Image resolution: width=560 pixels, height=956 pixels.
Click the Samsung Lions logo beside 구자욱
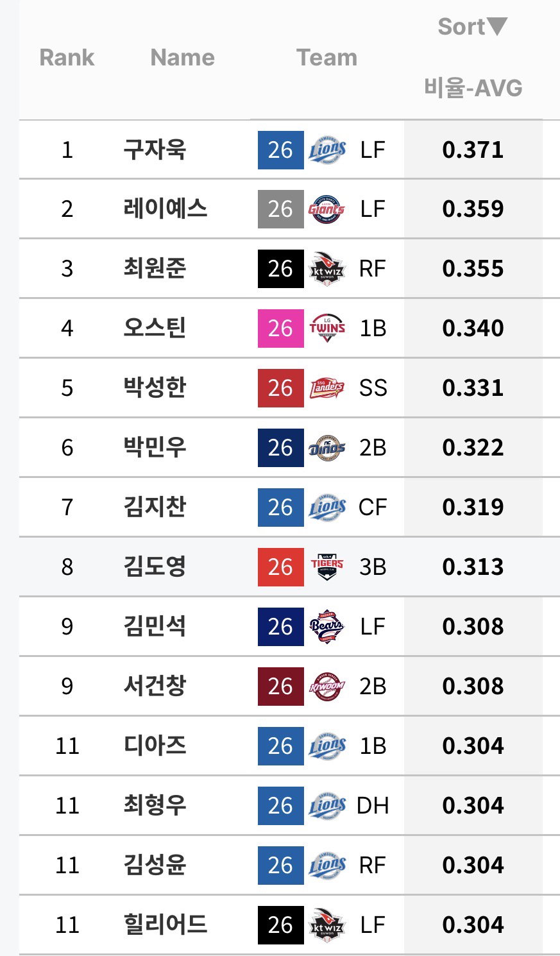coord(327,150)
